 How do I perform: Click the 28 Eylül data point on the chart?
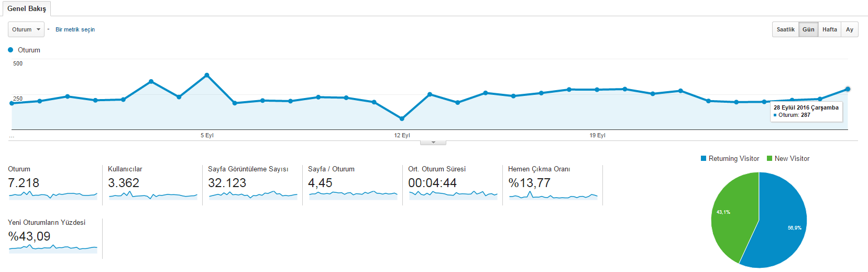pyautogui.click(x=848, y=89)
